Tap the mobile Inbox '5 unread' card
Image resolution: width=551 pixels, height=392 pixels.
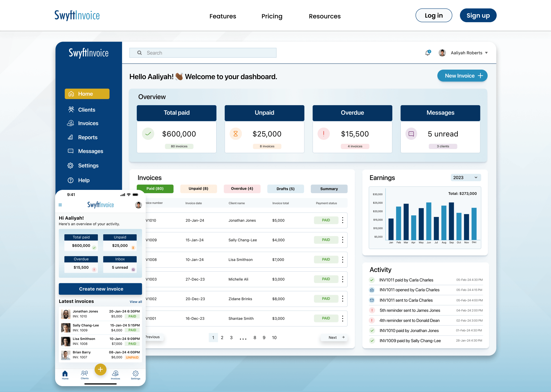[120, 264]
